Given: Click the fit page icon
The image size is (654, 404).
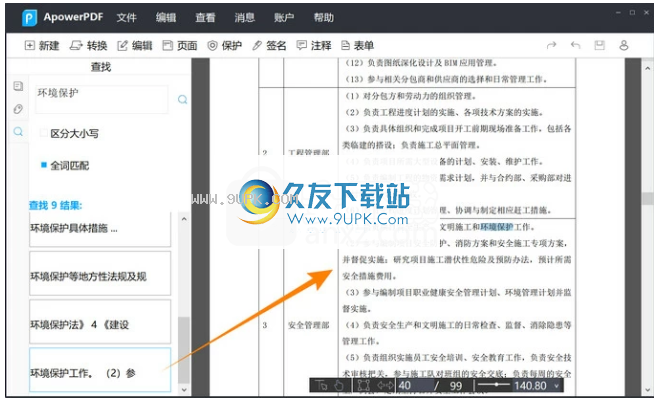Looking at the screenshot, I should 363,386.
